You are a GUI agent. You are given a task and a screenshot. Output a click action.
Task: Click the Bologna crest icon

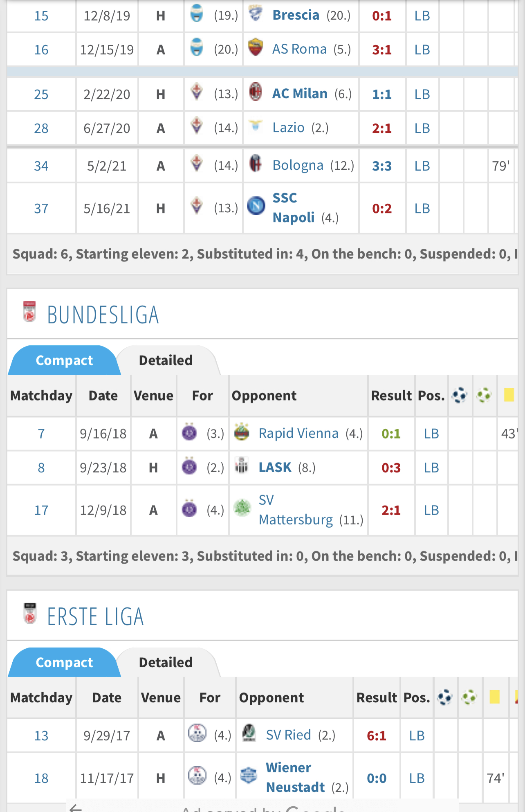click(x=256, y=164)
